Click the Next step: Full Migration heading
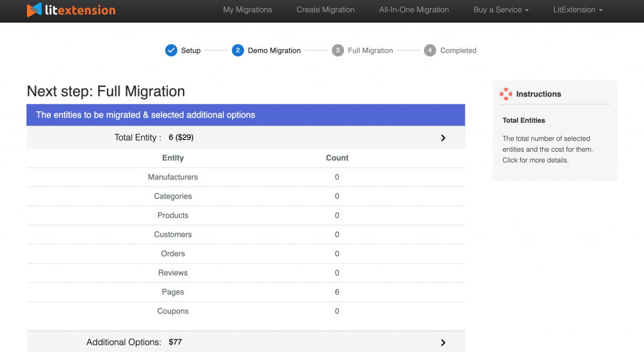This screenshot has height=352, width=644. tap(106, 91)
